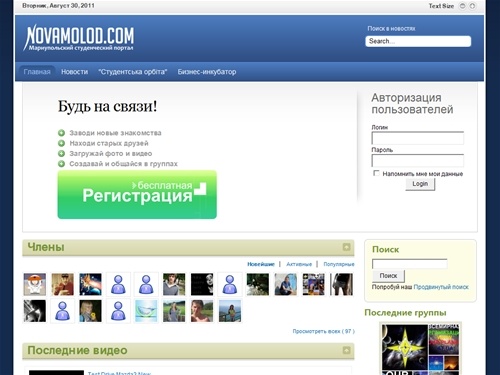This screenshot has height=375, width=500.
Task: Open sixth member photo of a young man
Action: click(x=174, y=284)
